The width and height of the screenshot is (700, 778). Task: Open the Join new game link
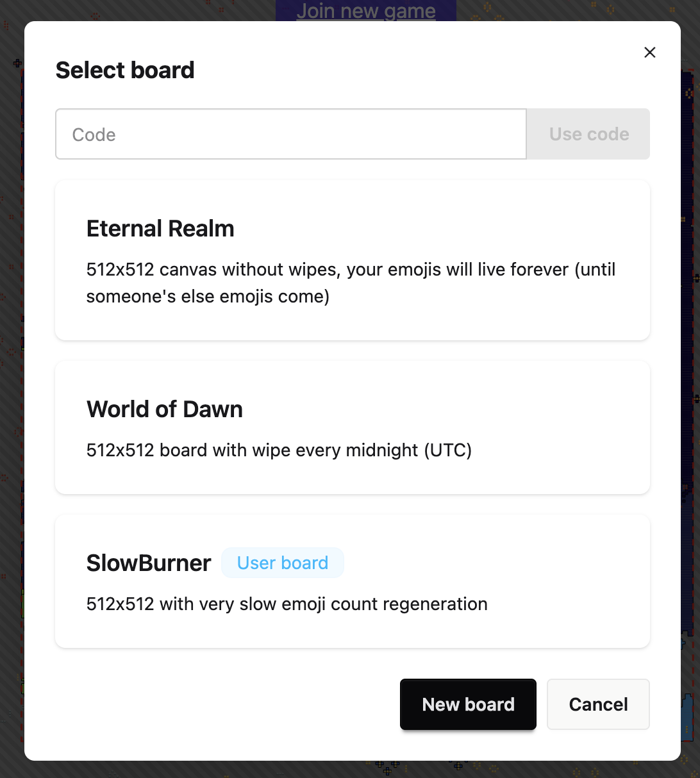[x=366, y=10]
